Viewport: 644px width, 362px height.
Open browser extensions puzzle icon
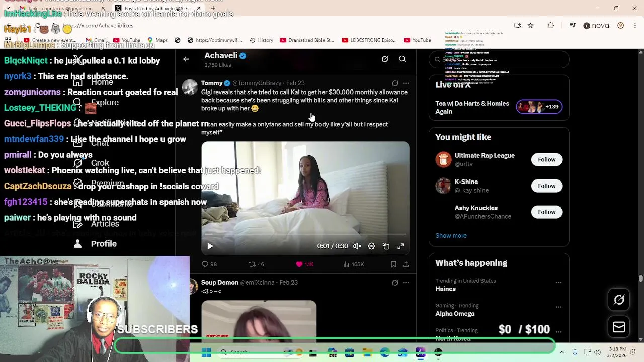[x=551, y=26]
